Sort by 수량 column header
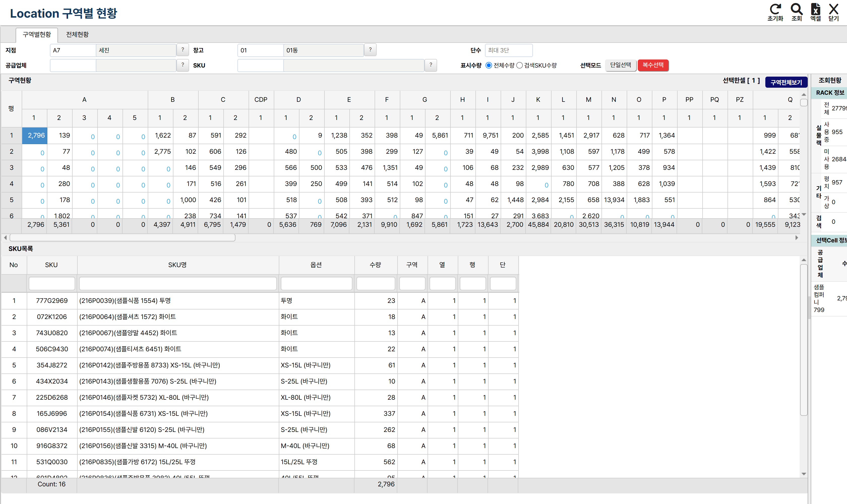The image size is (847, 504). pyautogui.click(x=376, y=265)
